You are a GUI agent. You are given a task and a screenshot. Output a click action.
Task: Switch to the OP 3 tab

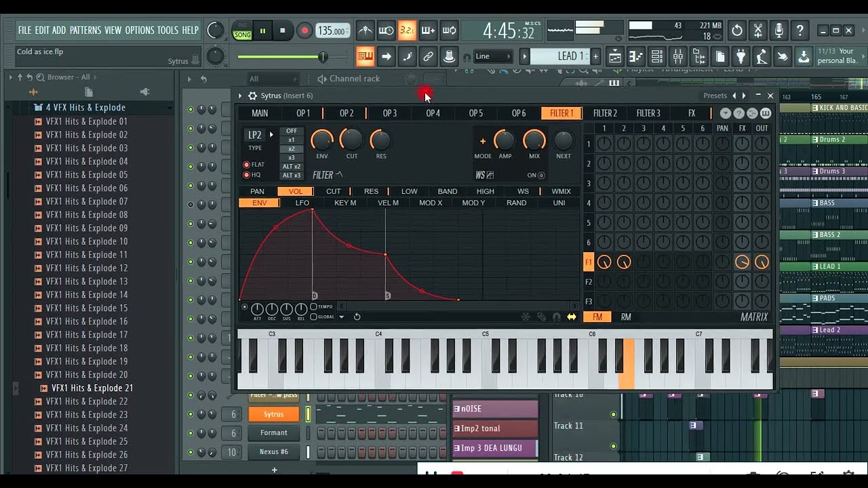pyautogui.click(x=390, y=113)
